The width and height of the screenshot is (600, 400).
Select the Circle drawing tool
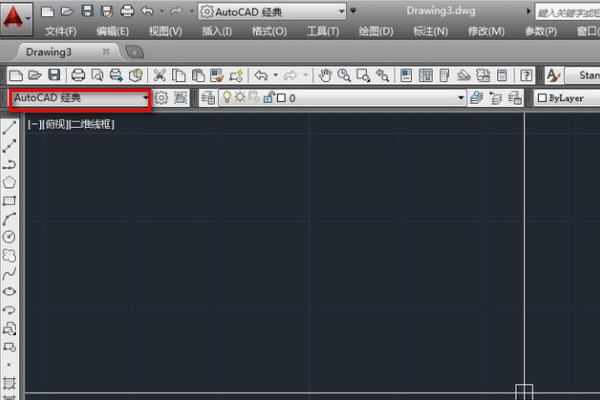10,237
